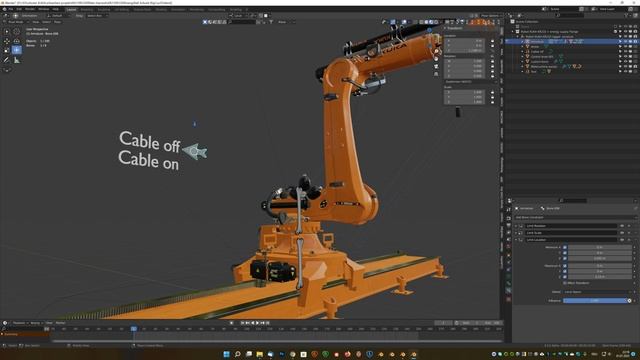Click the Blender logo menu icon

[4, 9]
